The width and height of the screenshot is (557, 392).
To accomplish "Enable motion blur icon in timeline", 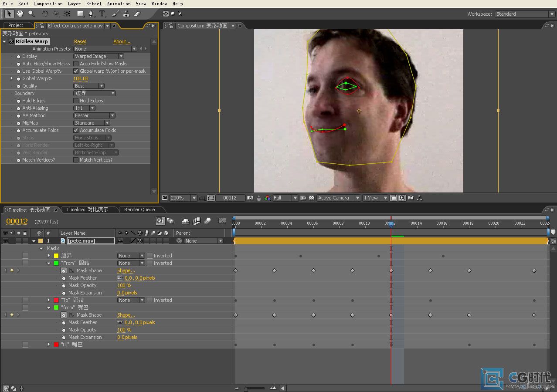I will [x=207, y=221].
